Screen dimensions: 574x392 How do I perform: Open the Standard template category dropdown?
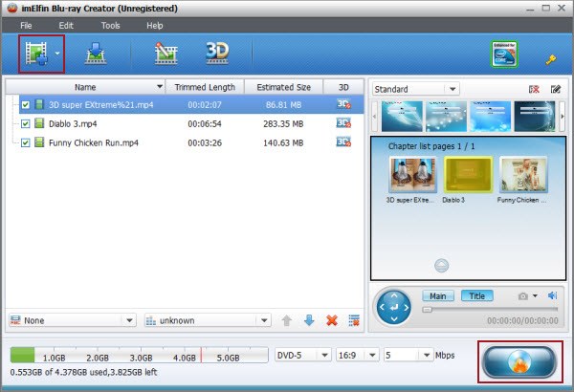453,89
